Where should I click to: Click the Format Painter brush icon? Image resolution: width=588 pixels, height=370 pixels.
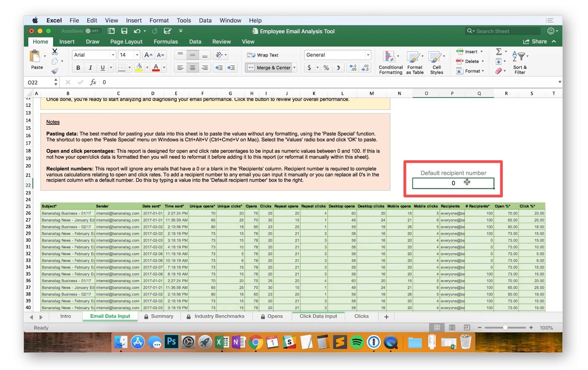pos(55,71)
